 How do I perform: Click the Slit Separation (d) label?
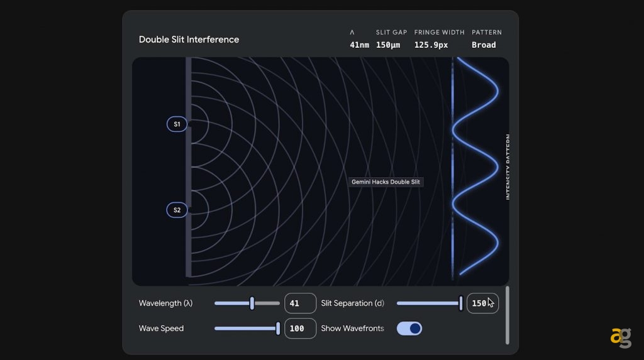[x=352, y=303]
